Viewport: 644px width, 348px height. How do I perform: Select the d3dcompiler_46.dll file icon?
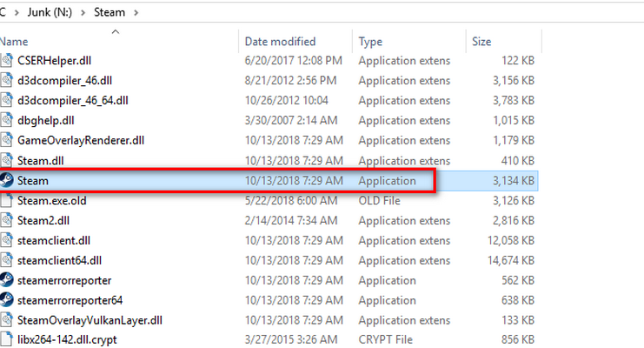[6, 80]
